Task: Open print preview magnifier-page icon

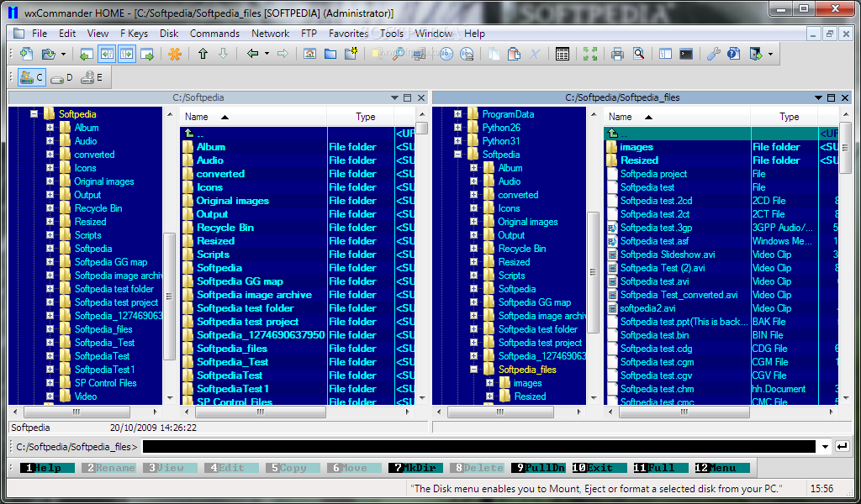Action: click(638, 54)
